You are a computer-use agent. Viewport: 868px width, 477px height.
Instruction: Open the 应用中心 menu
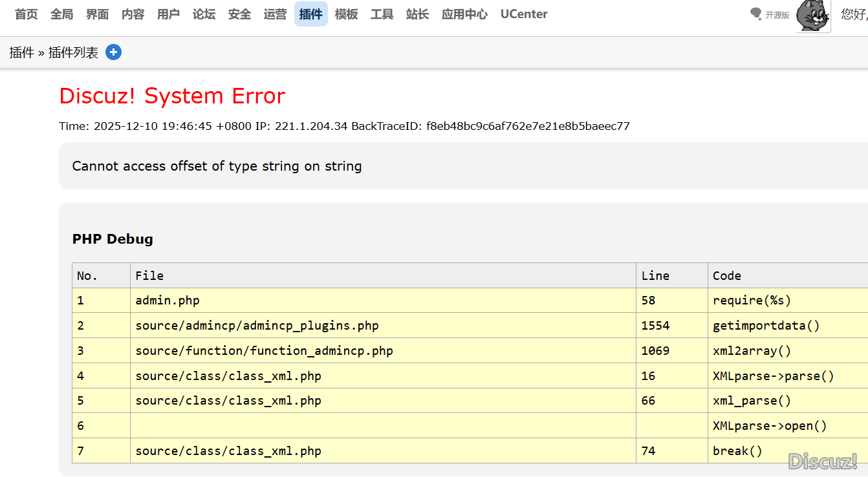point(464,14)
